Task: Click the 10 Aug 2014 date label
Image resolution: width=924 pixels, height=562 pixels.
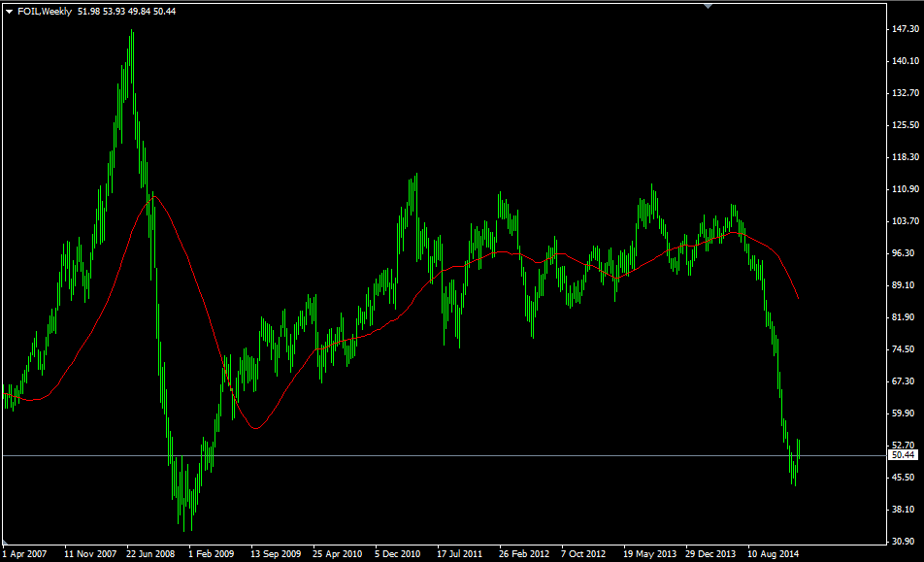Action: point(774,554)
